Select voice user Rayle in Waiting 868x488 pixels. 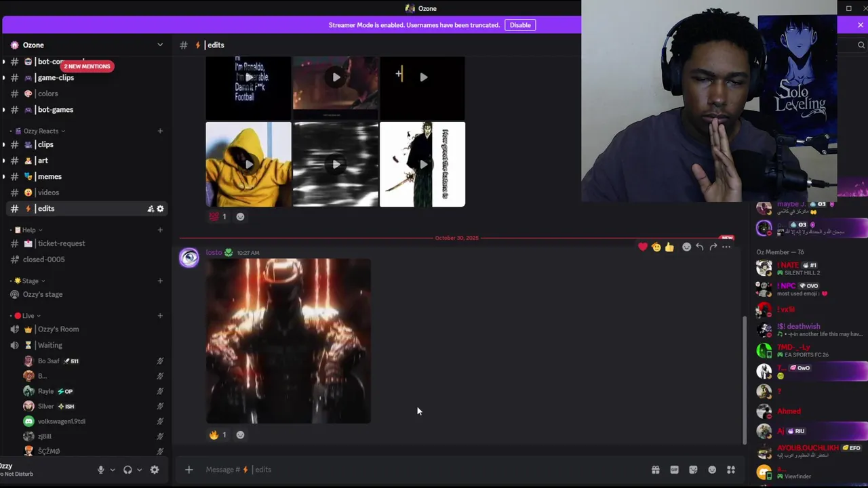pos(94,391)
